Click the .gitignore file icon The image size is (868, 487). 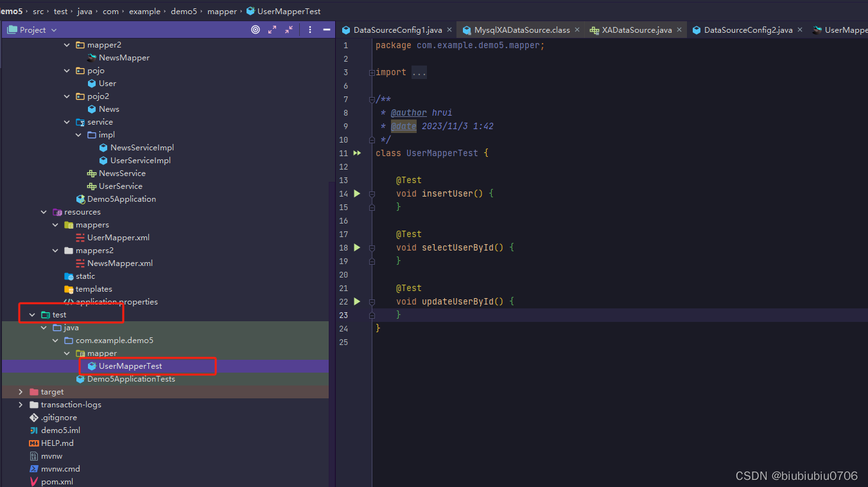[x=34, y=418]
